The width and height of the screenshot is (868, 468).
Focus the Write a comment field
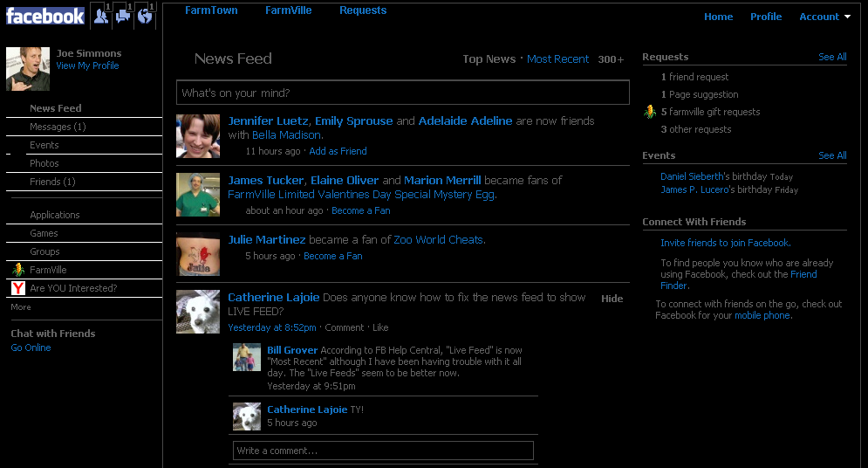pos(383,451)
